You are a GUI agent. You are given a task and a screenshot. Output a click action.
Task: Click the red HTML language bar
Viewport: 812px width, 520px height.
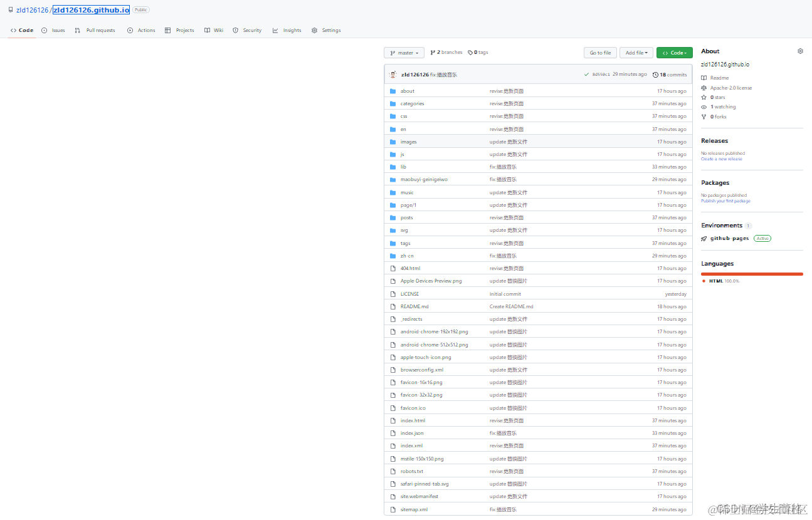tap(752, 274)
